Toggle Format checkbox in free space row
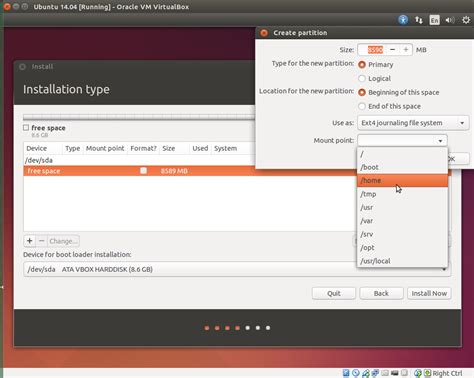 coord(143,171)
